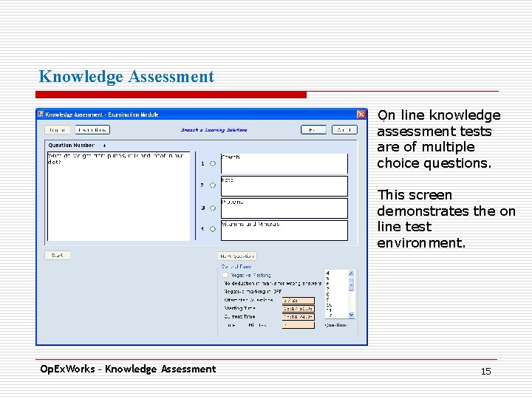Click the answer box containing Fats
The image size is (532, 399).
[284, 186]
